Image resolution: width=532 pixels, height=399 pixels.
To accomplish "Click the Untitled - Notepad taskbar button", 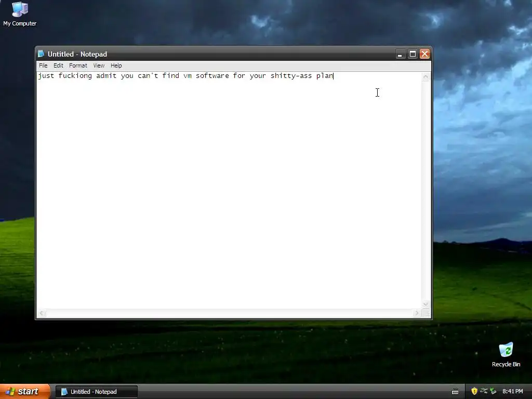I will [x=97, y=392].
